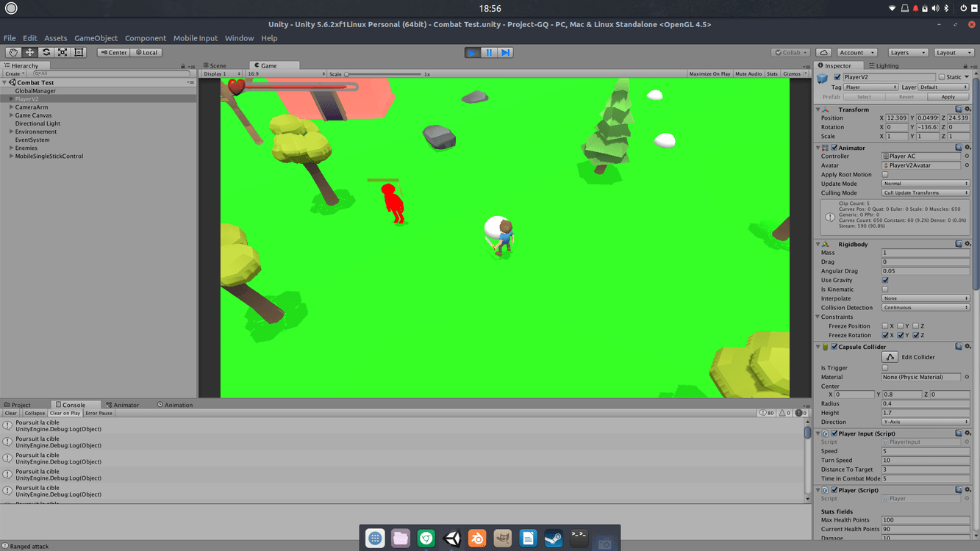Open the Tag dropdown

pyautogui.click(x=871, y=87)
